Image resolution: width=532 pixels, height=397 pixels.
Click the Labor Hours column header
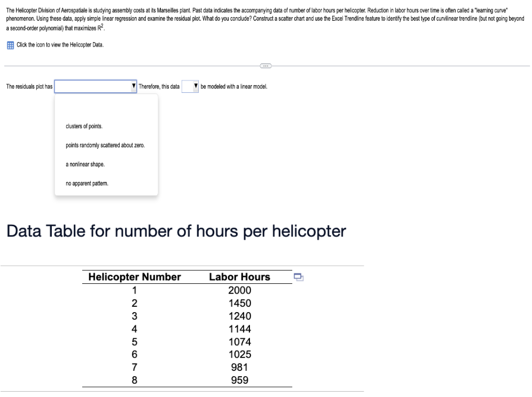240,276
